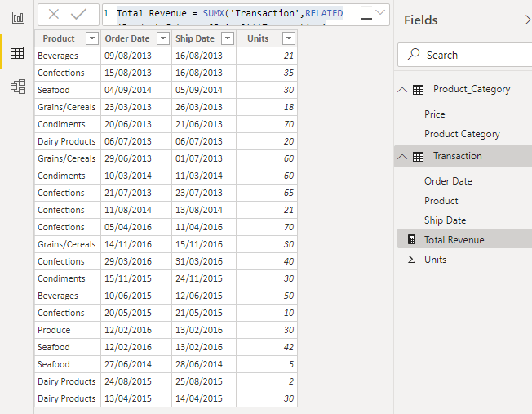Collapse the Fields pane arrow
This screenshot has width=532, height=414.
coord(528,20)
